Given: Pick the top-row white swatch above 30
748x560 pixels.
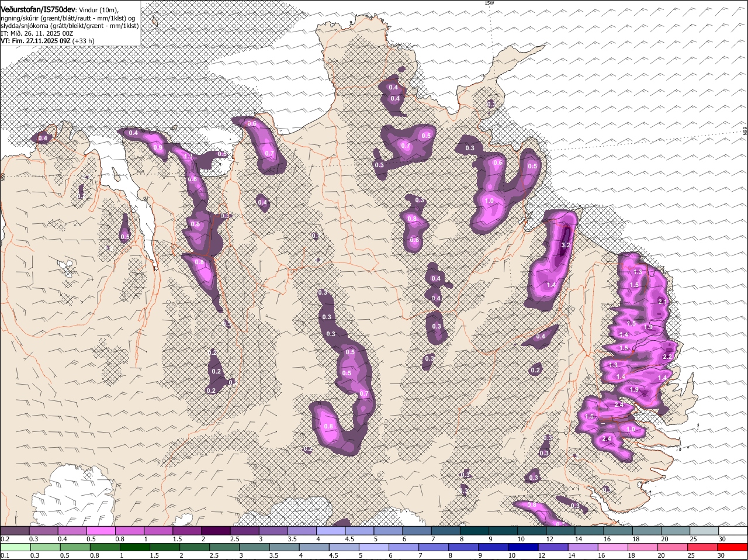Looking at the screenshot, I should (x=733, y=530).
